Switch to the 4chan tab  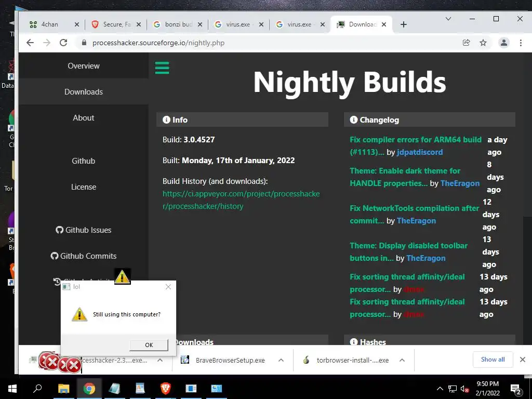50,24
